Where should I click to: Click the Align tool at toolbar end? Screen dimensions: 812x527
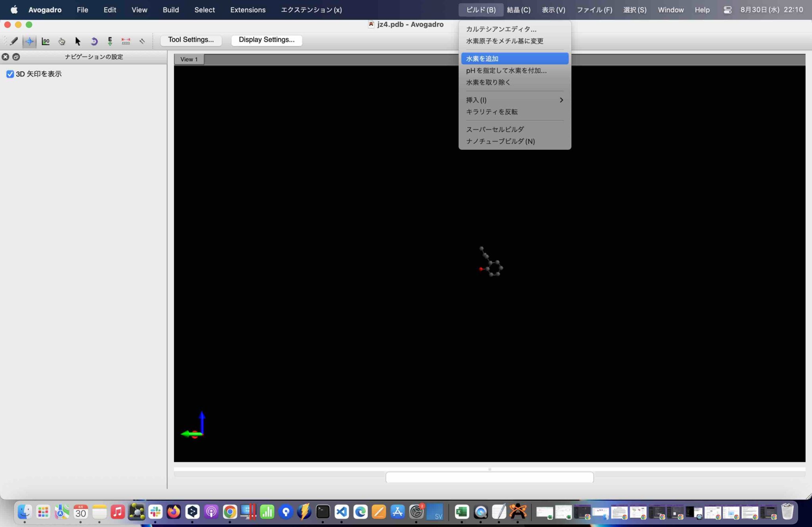[142, 41]
